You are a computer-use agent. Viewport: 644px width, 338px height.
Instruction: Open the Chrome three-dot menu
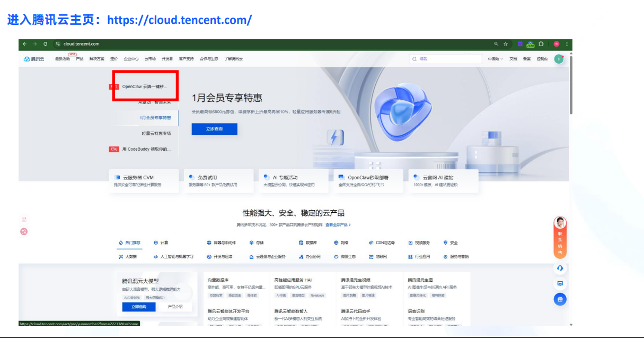567,44
